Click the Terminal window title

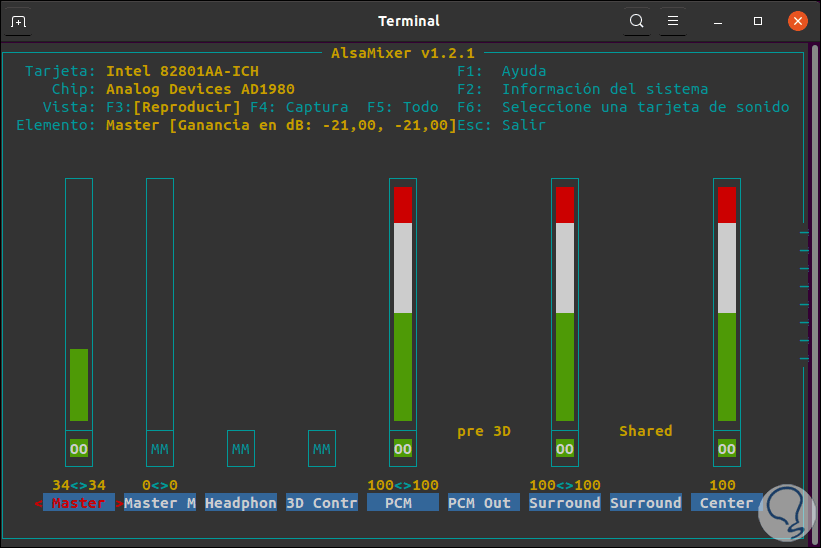coord(409,21)
